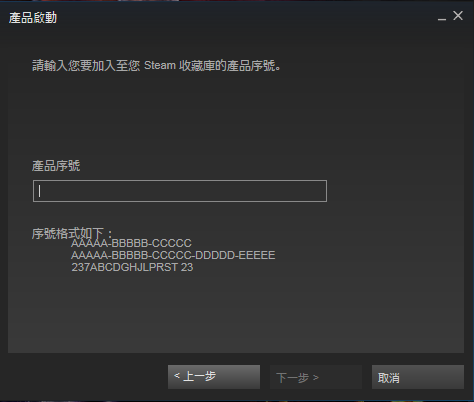Click the empty title bar beside 產品啟動

[247, 17]
